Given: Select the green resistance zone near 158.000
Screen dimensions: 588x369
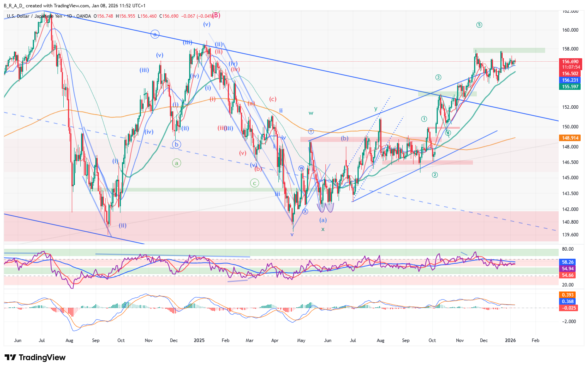Looking at the screenshot, I should coord(509,51).
